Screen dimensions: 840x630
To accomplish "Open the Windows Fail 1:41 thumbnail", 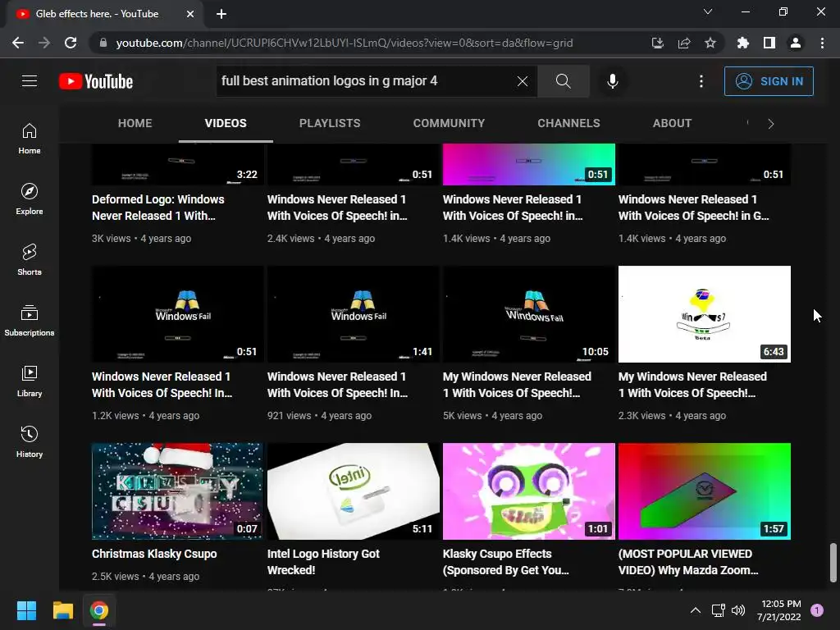I will click(x=353, y=314).
